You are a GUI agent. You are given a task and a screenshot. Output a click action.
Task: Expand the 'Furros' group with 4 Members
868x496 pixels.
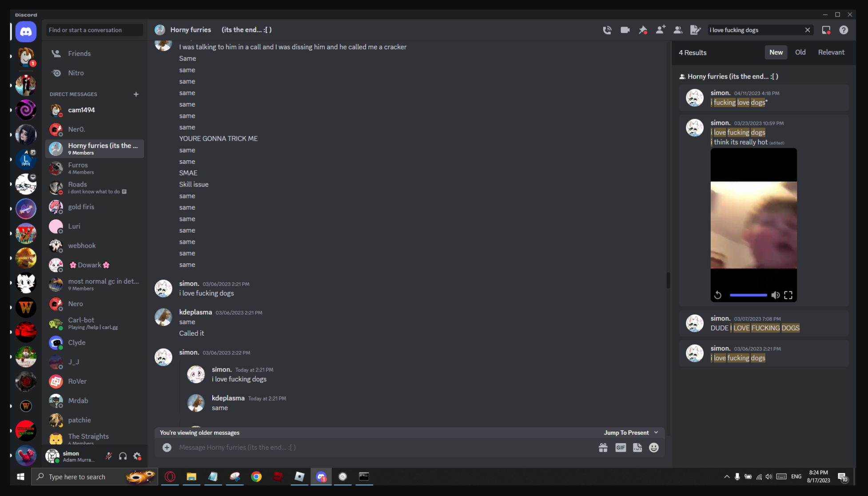click(x=95, y=167)
